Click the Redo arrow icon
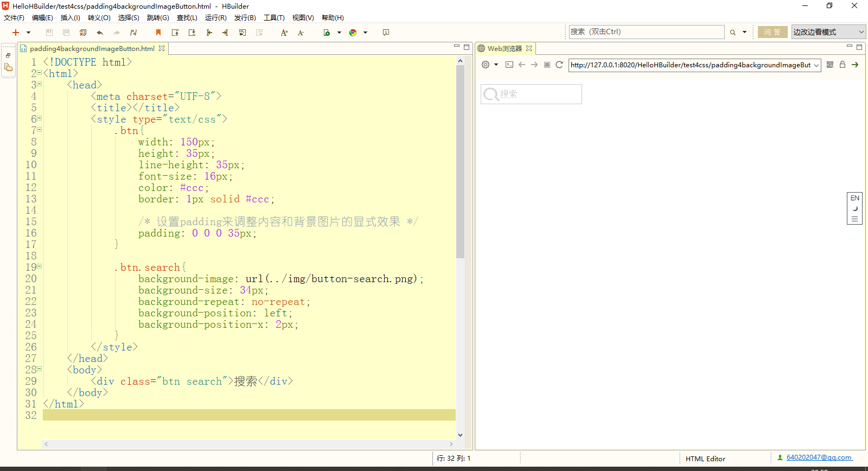 [117, 33]
